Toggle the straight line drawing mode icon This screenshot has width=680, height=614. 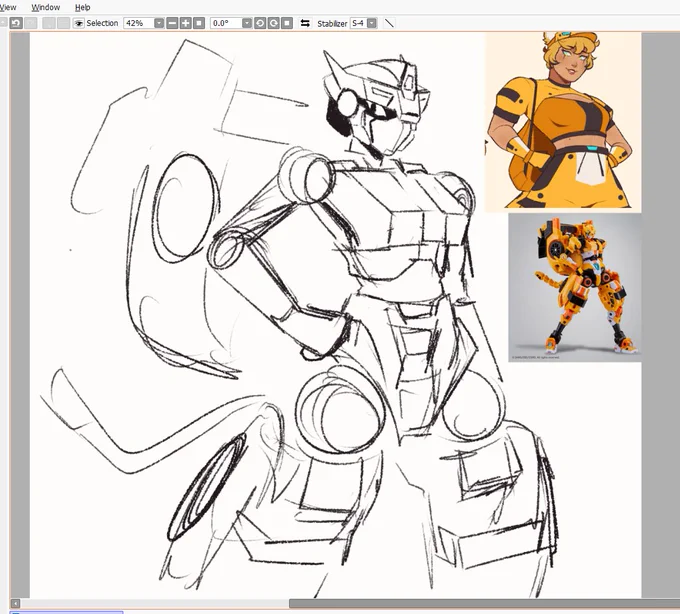pyautogui.click(x=389, y=23)
